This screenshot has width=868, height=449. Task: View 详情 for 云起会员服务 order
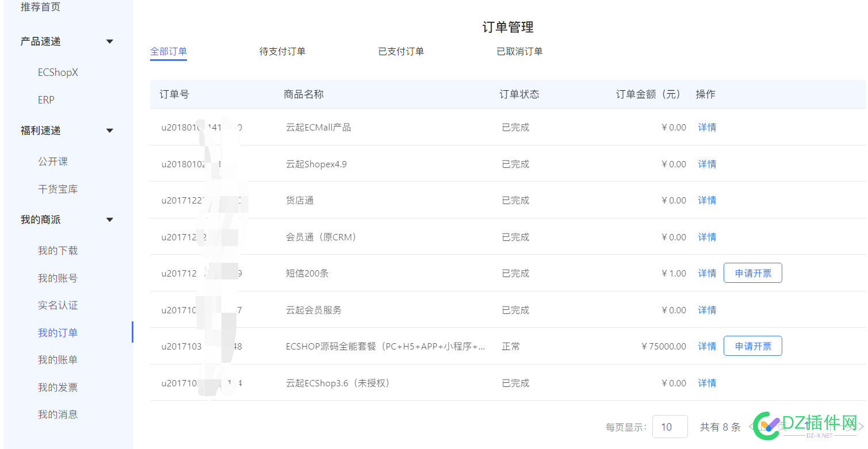707,310
